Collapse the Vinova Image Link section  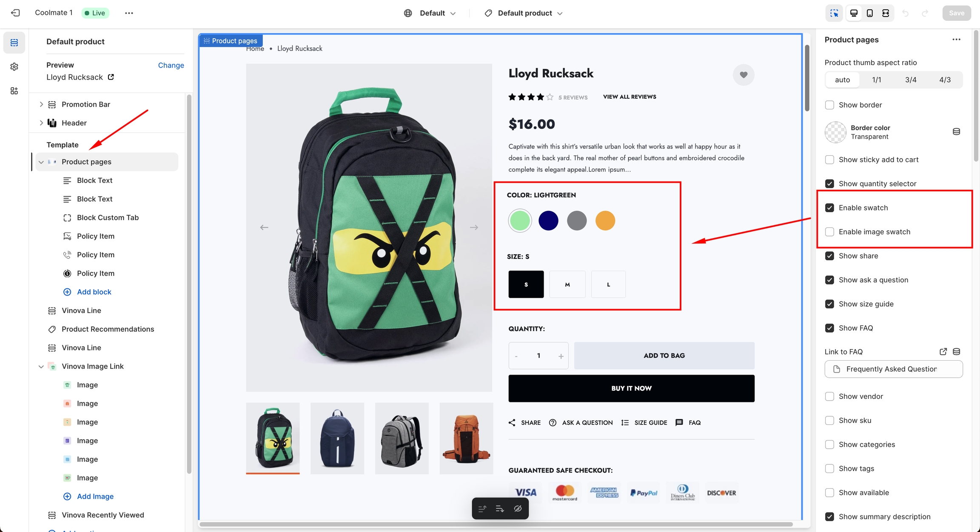point(41,367)
